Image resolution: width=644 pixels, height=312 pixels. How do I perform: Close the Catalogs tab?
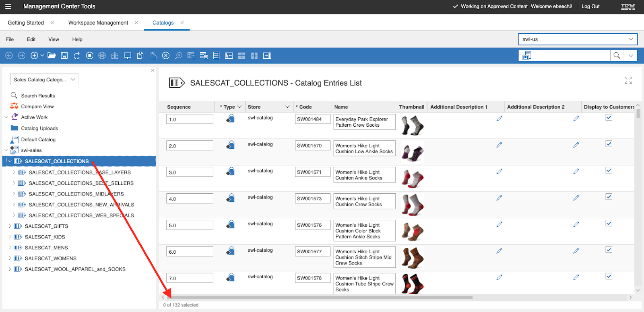tap(182, 23)
